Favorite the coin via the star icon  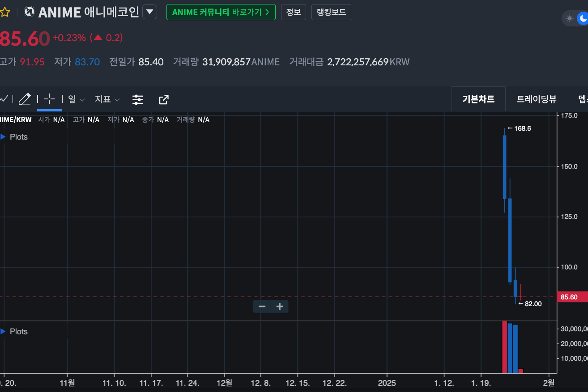point(5,12)
